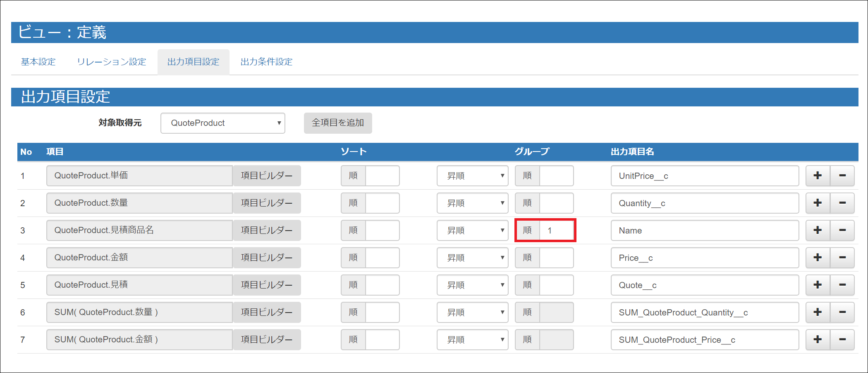The height and width of the screenshot is (373, 868).
Task: Click the group order field containing 1
Action: 556,230
